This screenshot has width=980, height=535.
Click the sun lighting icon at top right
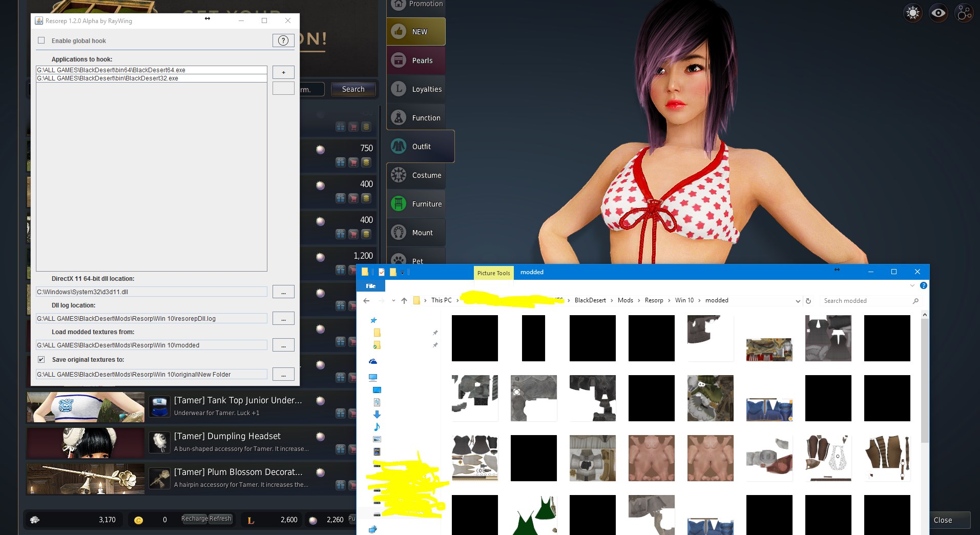pyautogui.click(x=913, y=13)
